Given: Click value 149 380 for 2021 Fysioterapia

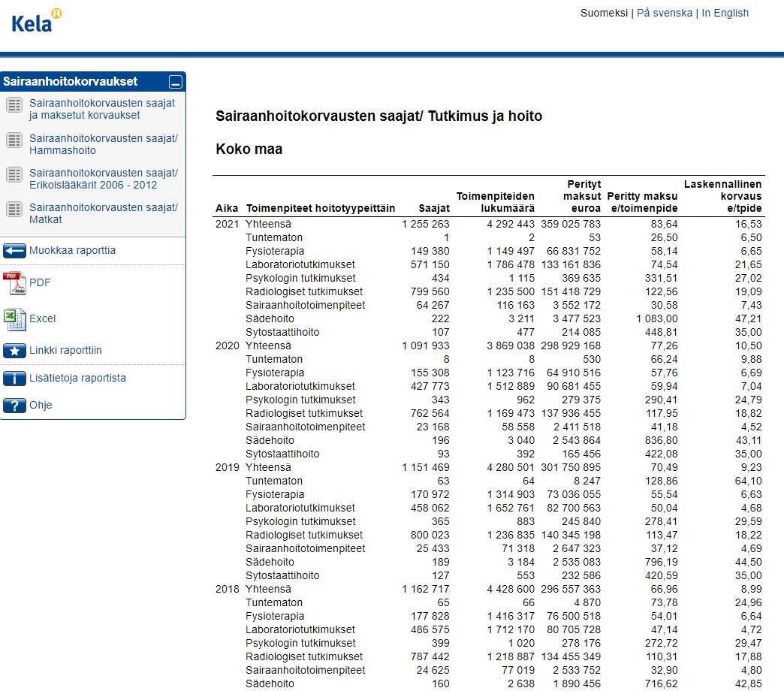Looking at the screenshot, I should tap(430, 251).
